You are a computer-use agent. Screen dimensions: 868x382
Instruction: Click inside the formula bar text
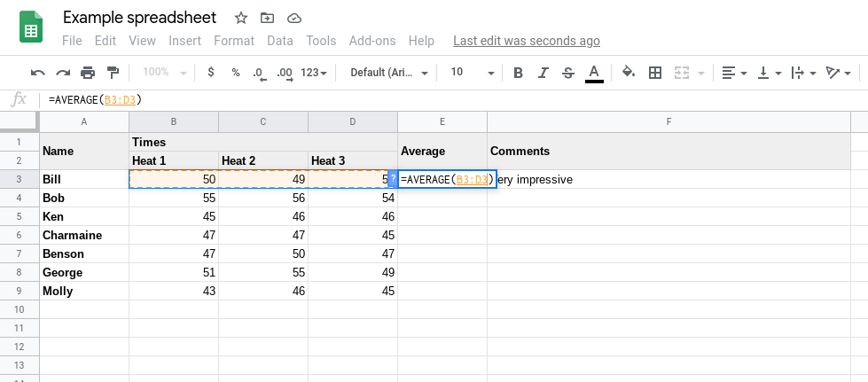tap(95, 100)
